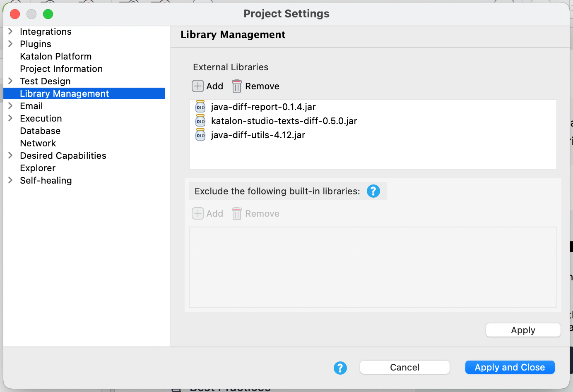
Task: Click the Apply button
Action: pyautogui.click(x=523, y=330)
